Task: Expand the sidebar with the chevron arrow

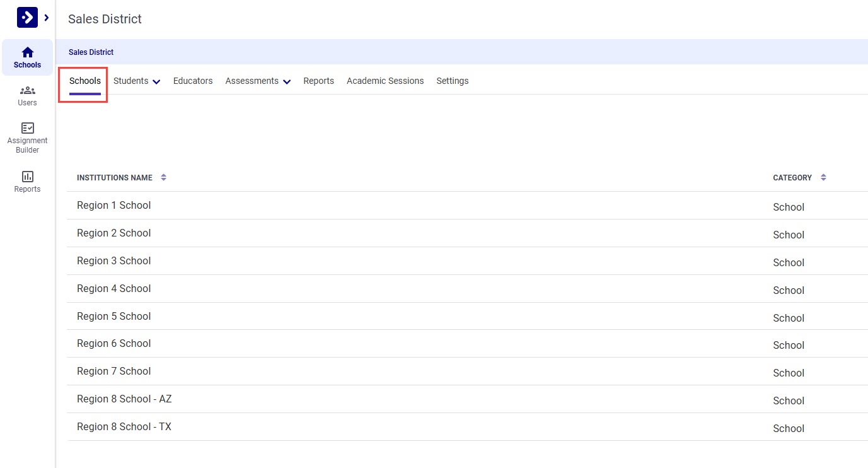Action: click(x=47, y=18)
